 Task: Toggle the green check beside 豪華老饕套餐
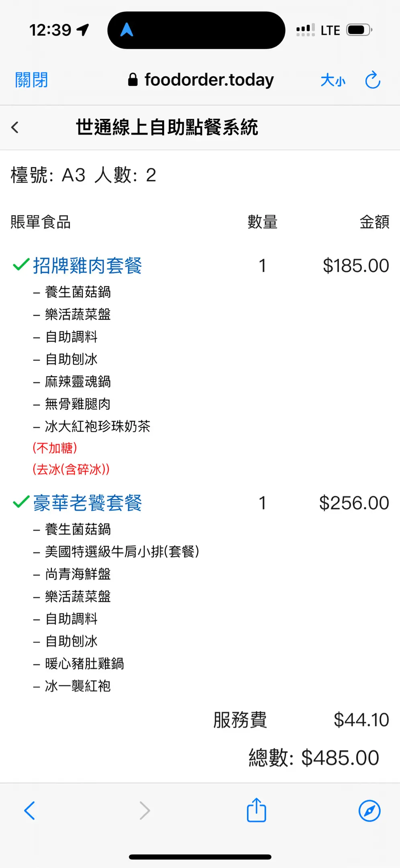click(21, 502)
